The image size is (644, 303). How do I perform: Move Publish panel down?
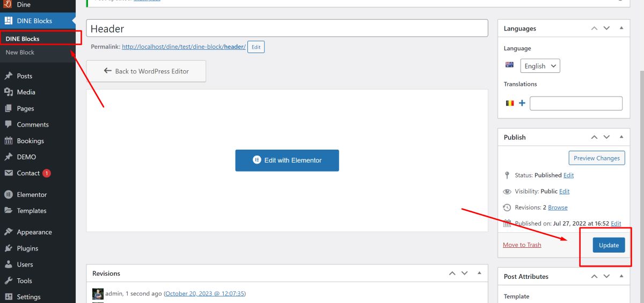pyautogui.click(x=606, y=137)
